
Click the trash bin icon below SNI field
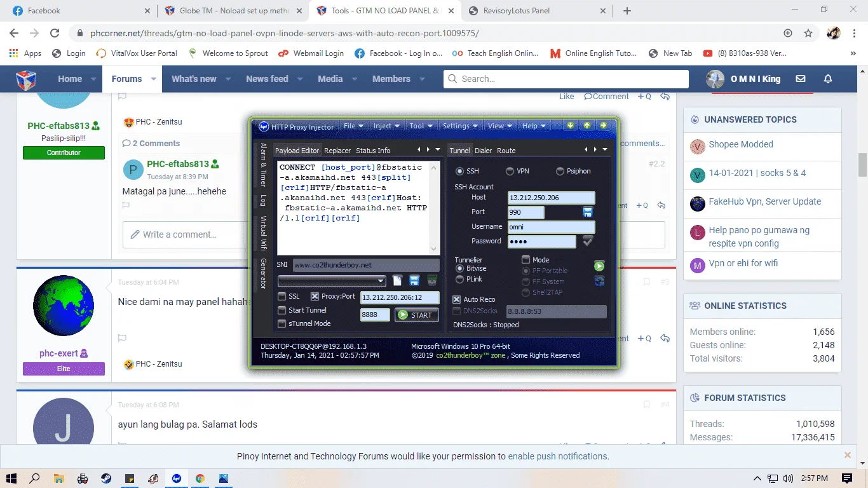point(432,281)
